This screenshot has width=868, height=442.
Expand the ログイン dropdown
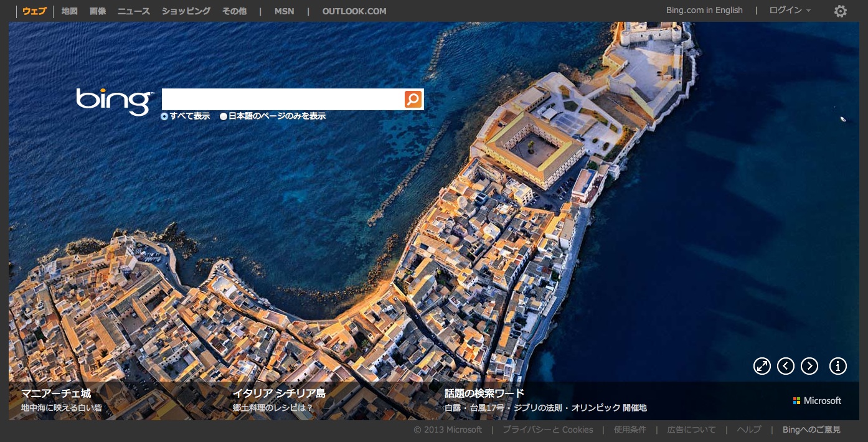pyautogui.click(x=790, y=11)
